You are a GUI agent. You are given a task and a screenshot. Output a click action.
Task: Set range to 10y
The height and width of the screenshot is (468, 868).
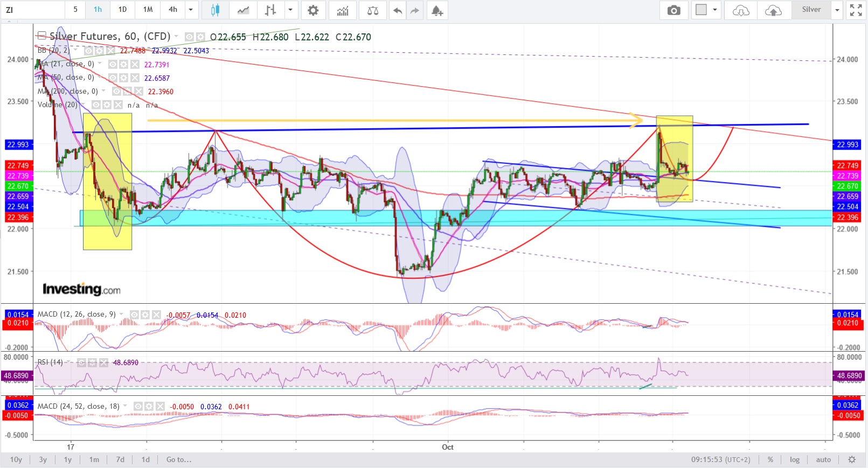[x=16, y=459]
